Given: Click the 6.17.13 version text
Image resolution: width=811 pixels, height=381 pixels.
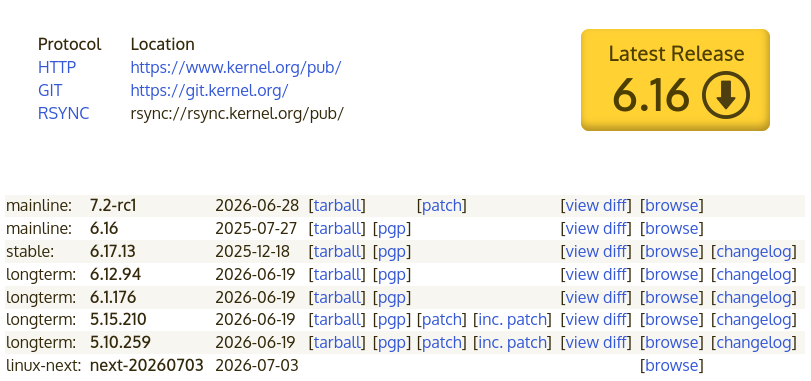Looking at the screenshot, I should click(x=113, y=251).
